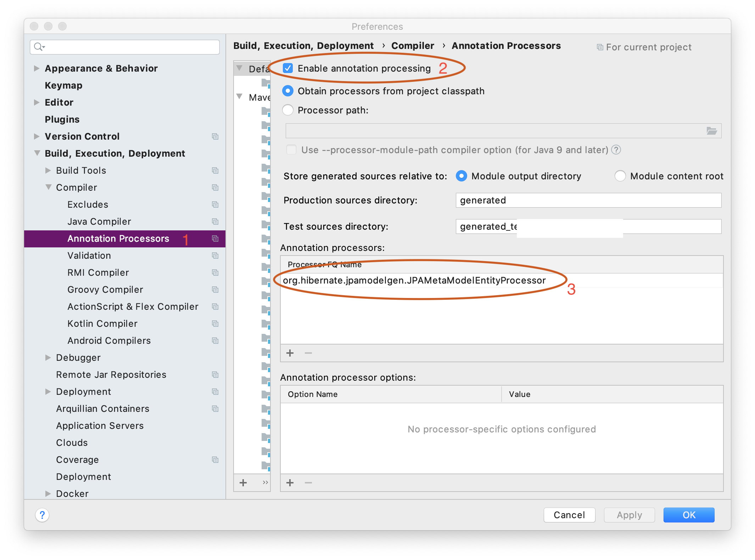Image resolution: width=755 pixels, height=560 pixels.
Task: Click help icon beside processor-module-path option
Action: (x=616, y=150)
